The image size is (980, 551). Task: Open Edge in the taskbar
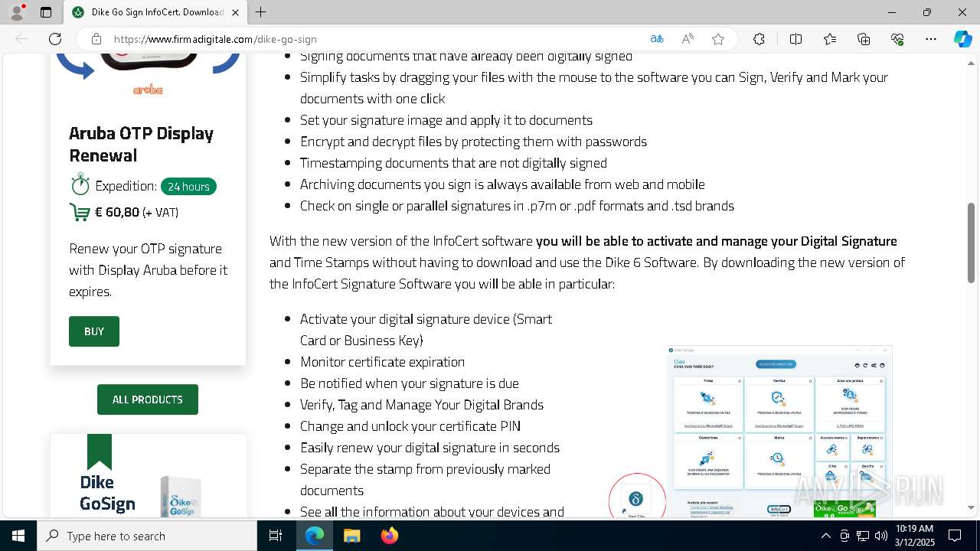pos(315,536)
